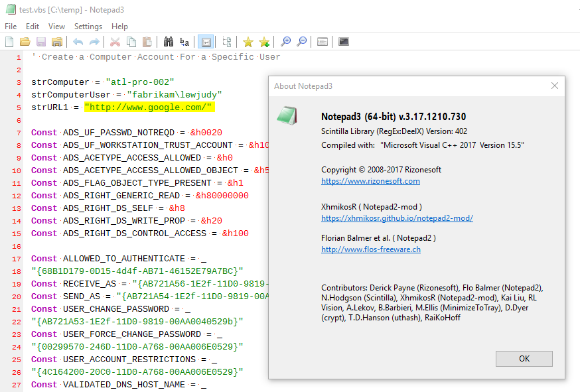Screen dimensions: 580x392
Task: Open the XhmikosR notepad2-mod link
Action: pos(397,218)
